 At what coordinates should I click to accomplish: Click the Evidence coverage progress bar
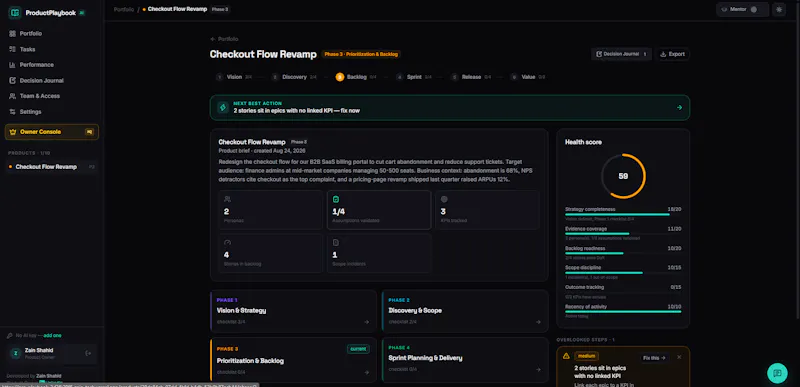tap(623, 234)
